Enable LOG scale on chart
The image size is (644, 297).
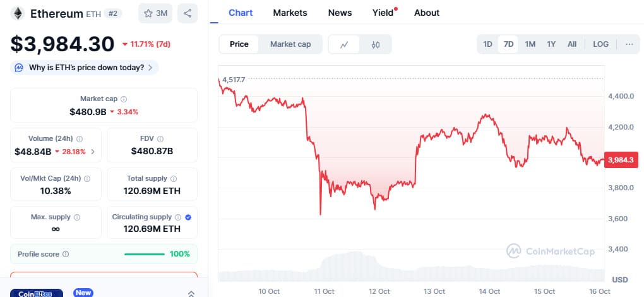click(x=600, y=44)
